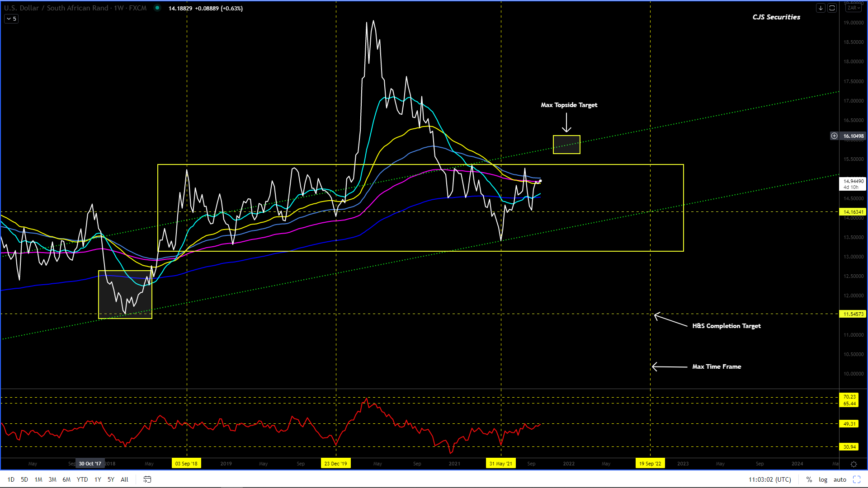Click the green market status dot
The image size is (868, 488).
coord(157,8)
